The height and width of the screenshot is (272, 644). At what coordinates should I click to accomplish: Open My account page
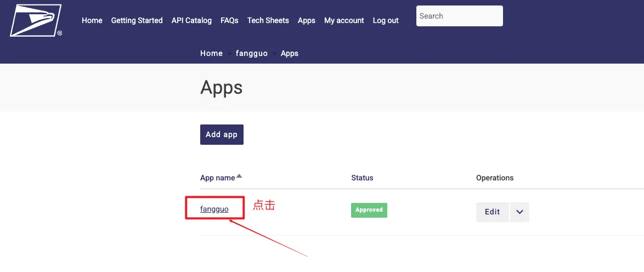pos(344,20)
